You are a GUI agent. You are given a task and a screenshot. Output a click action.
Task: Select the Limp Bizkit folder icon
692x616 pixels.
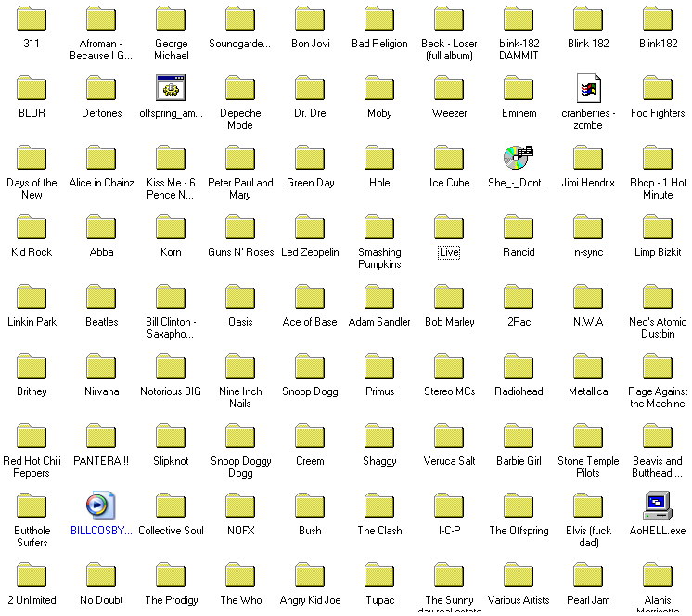(658, 226)
